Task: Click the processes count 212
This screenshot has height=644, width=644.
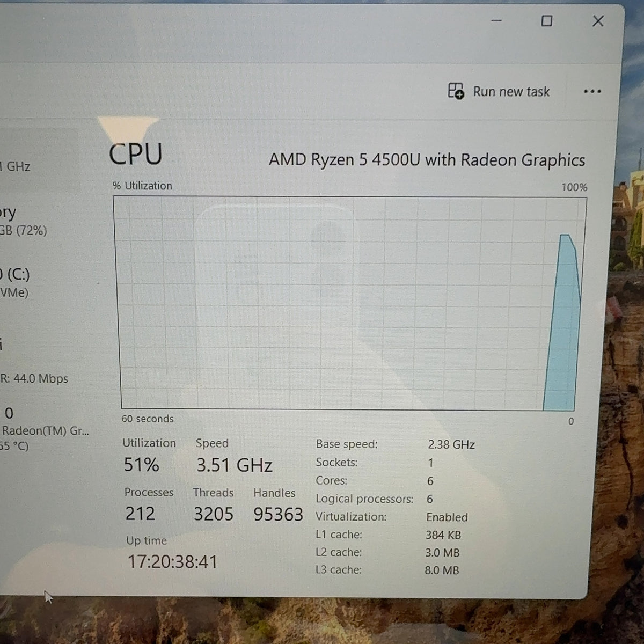Action: tap(140, 514)
